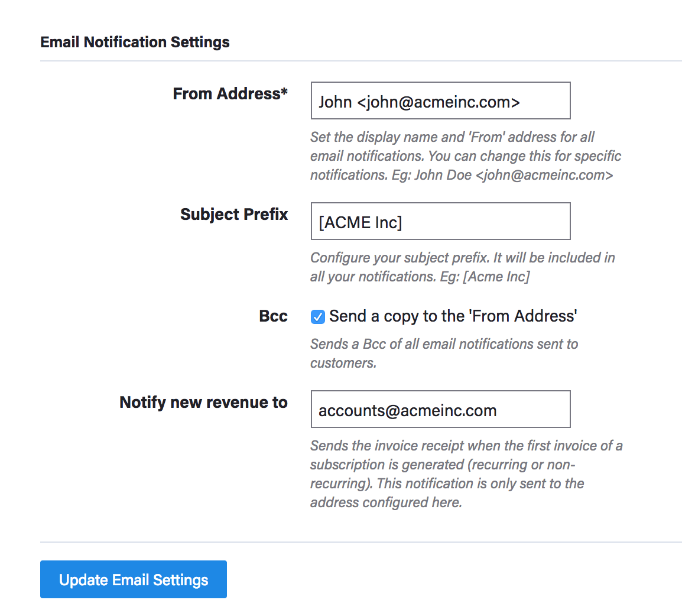
Task: Click the Notify new revenue to label
Action: (x=203, y=403)
